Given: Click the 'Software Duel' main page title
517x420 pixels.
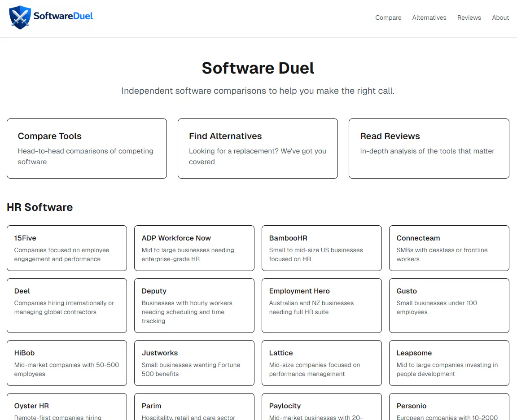Looking at the screenshot, I should pyautogui.click(x=258, y=68).
